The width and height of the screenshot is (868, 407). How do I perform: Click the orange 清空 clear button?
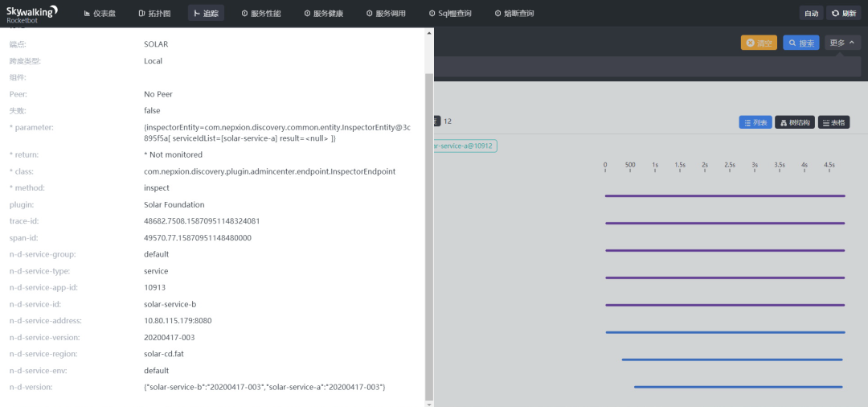759,43
